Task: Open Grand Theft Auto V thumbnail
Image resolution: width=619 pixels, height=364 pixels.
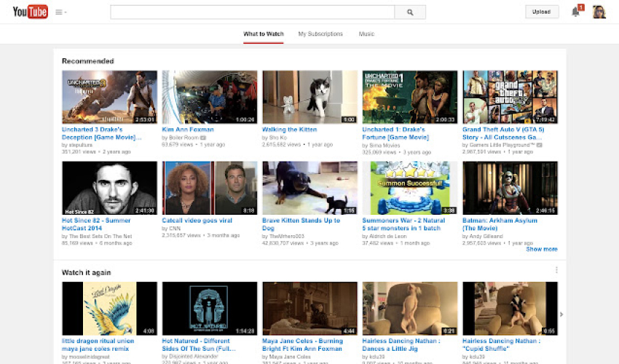Action: coord(510,97)
